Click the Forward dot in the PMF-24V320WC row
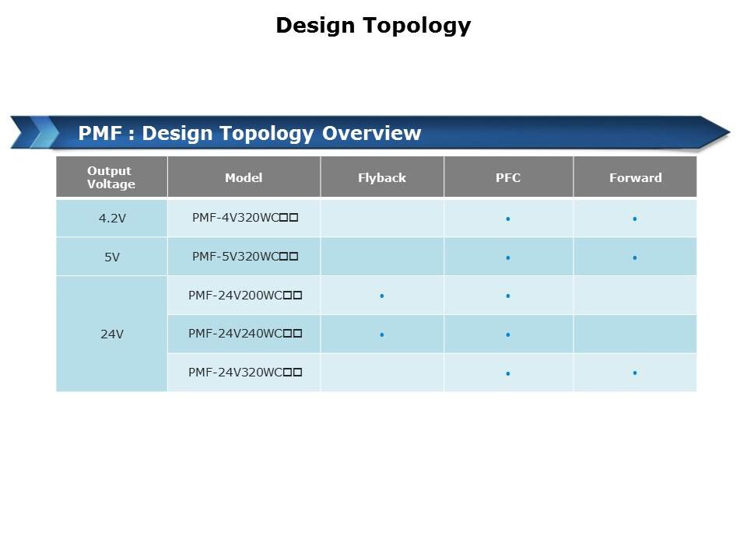 (635, 373)
